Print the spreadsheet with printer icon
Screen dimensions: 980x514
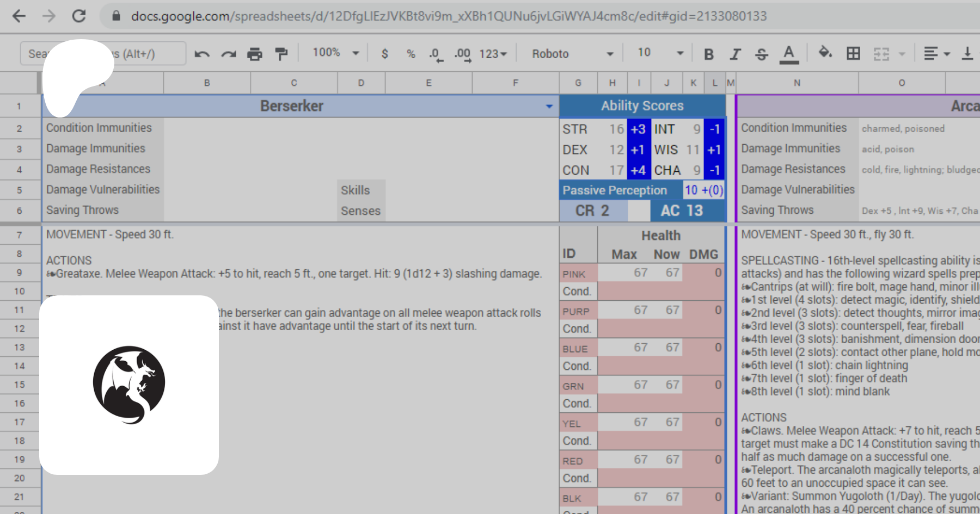coord(254,54)
